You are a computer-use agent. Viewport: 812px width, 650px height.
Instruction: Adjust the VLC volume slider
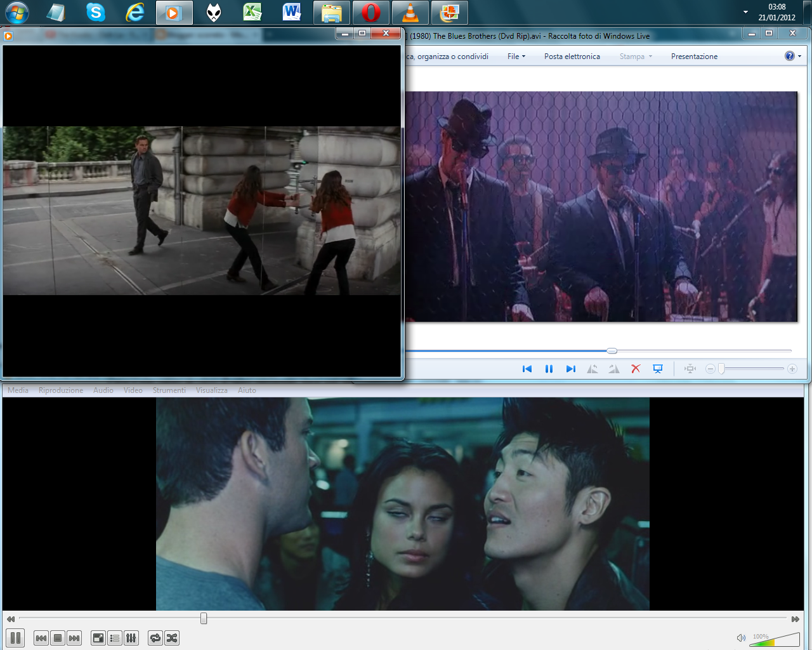tap(776, 639)
